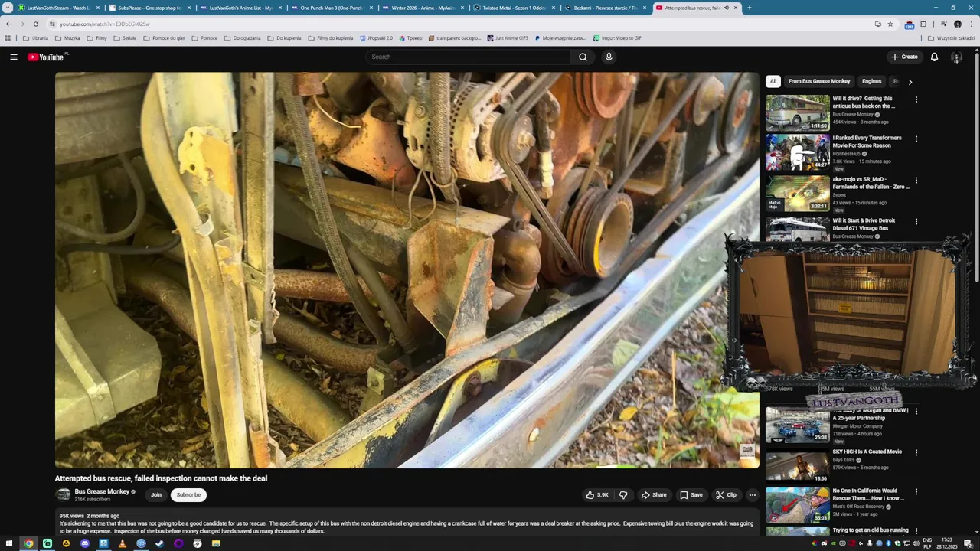Open 'Wszystkie zakładki' all bookmarks folder

(951, 37)
